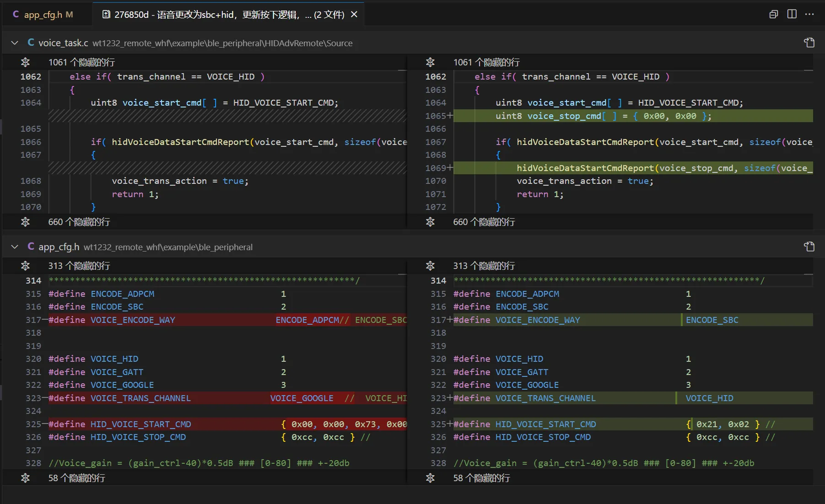This screenshot has width=825, height=504.
Task: Open app_cfg.h file using header icon
Action: 809,247
